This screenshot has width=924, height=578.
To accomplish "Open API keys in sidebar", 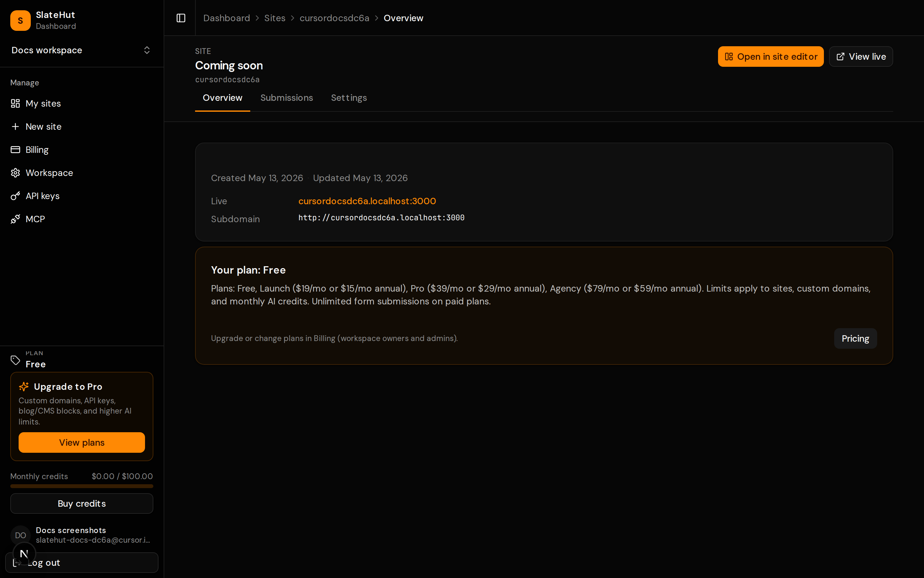I will (x=82, y=196).
